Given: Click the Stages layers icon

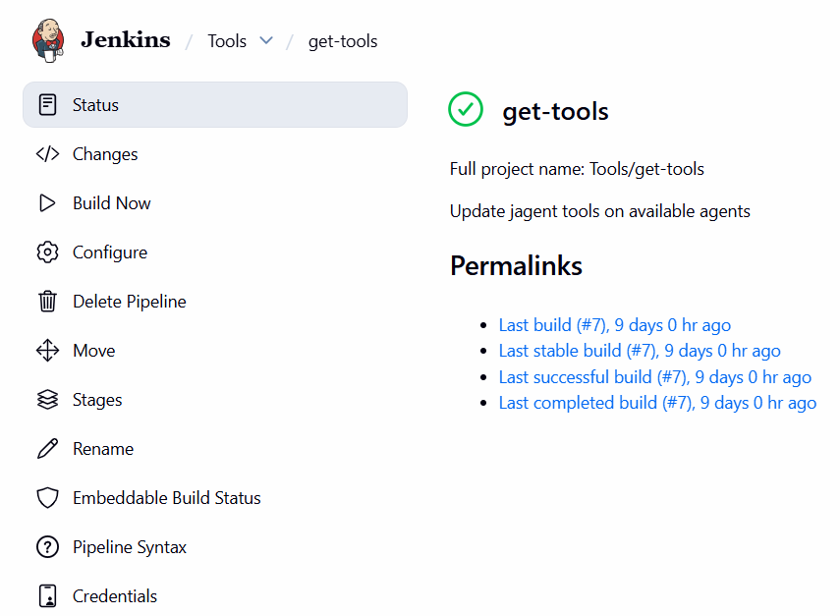Looking at the screenshot, I should [47, 400].
